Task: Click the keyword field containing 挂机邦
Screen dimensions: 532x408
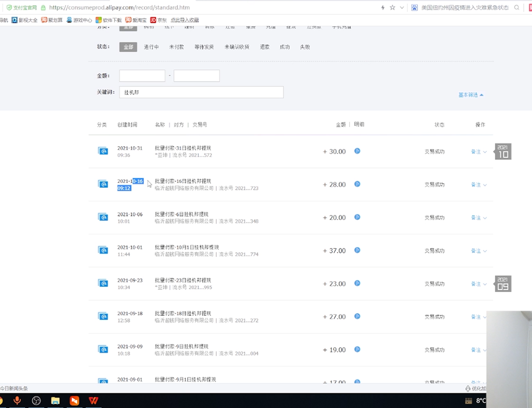Action: pyautogui.click(x=201, y=92)
